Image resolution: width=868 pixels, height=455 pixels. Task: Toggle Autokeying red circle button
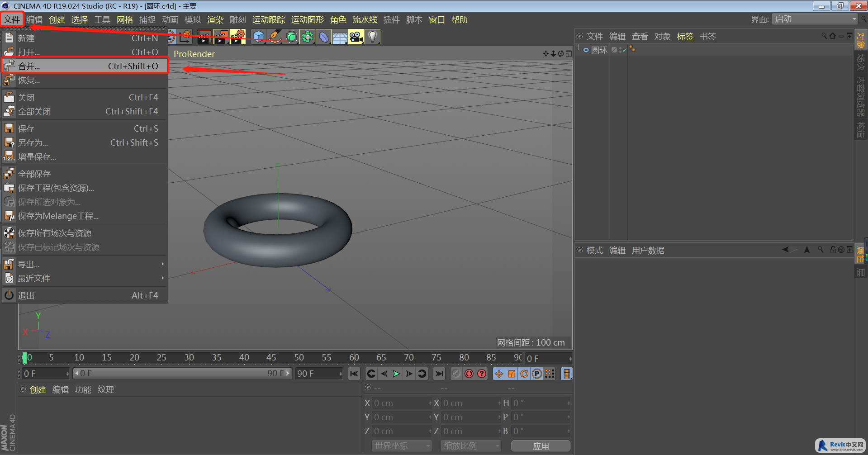coord(469,374)
